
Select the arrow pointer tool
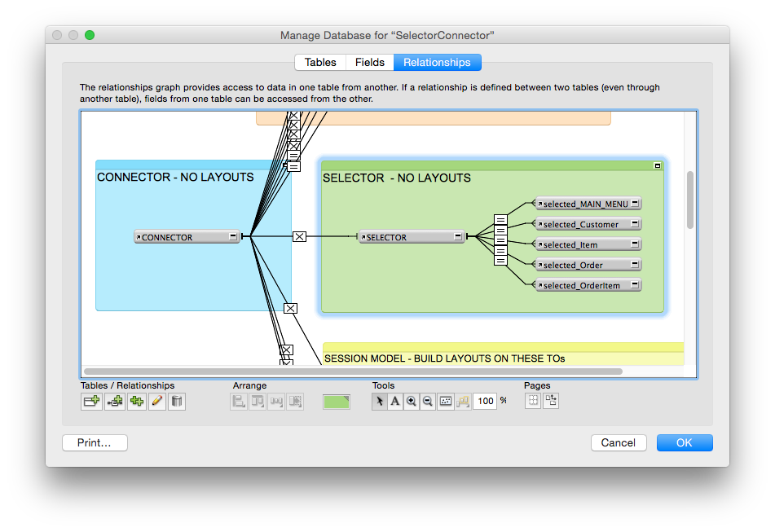point(379,401)
